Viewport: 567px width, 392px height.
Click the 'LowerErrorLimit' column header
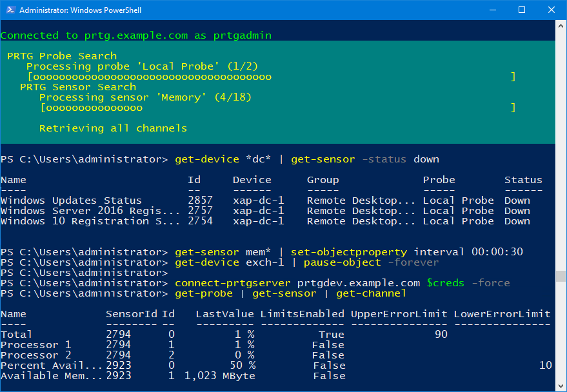pyautogui.click(x=502, y=315)
